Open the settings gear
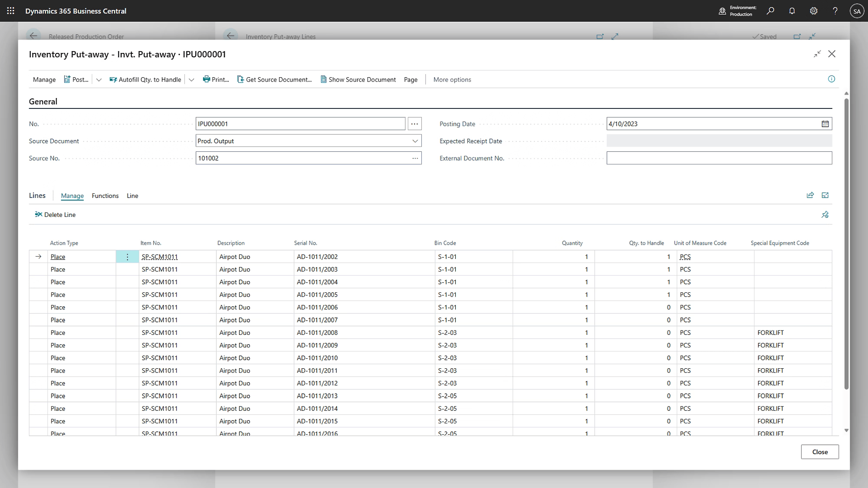 click(814, 11)
